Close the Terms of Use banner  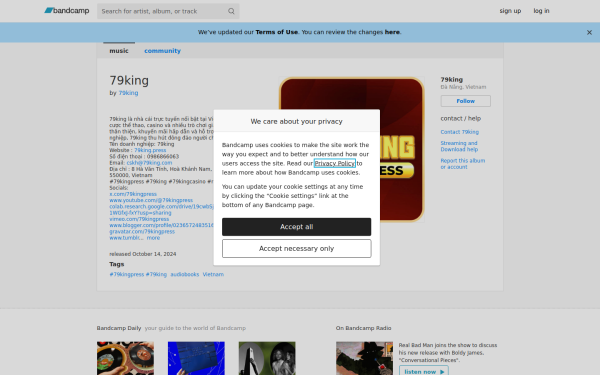coord(589,33)
